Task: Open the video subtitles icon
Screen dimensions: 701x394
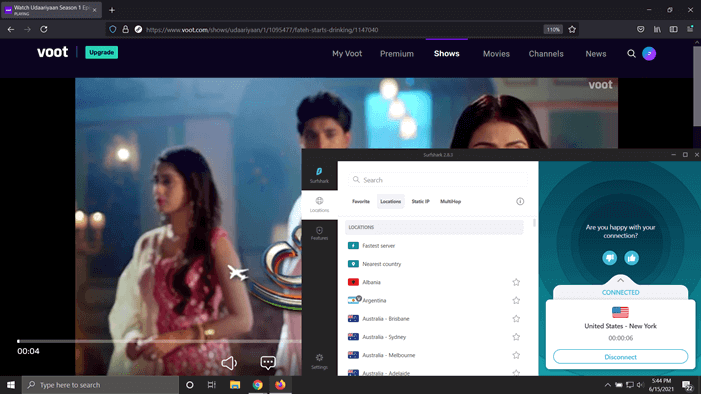Action: coord(268,362)
